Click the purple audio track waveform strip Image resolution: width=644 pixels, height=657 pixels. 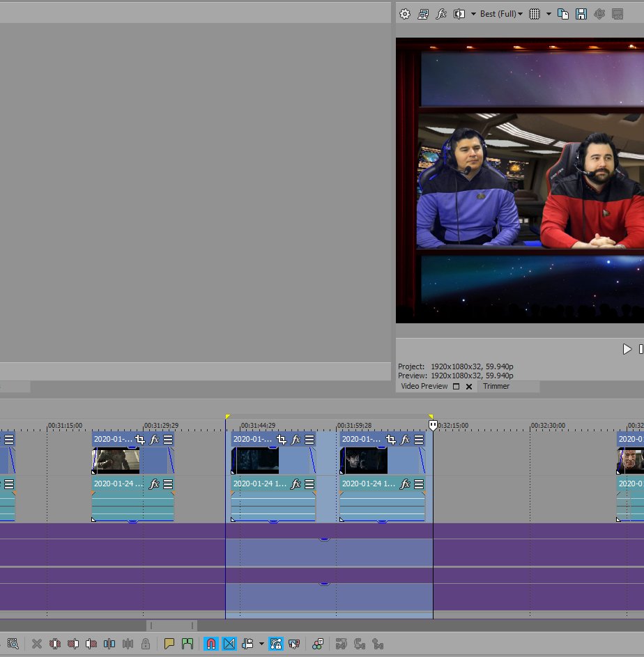322,545
